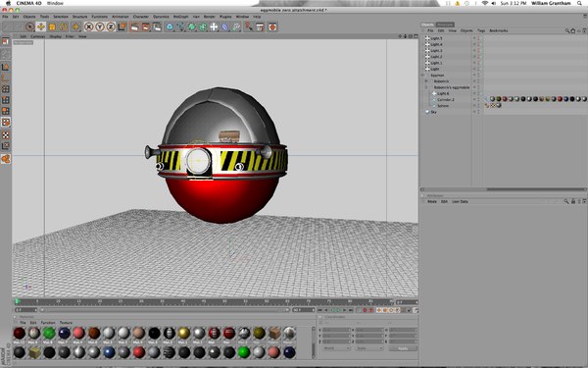
Task: Toggle the red enable mark on Light.3
Action: pos(479,50)
